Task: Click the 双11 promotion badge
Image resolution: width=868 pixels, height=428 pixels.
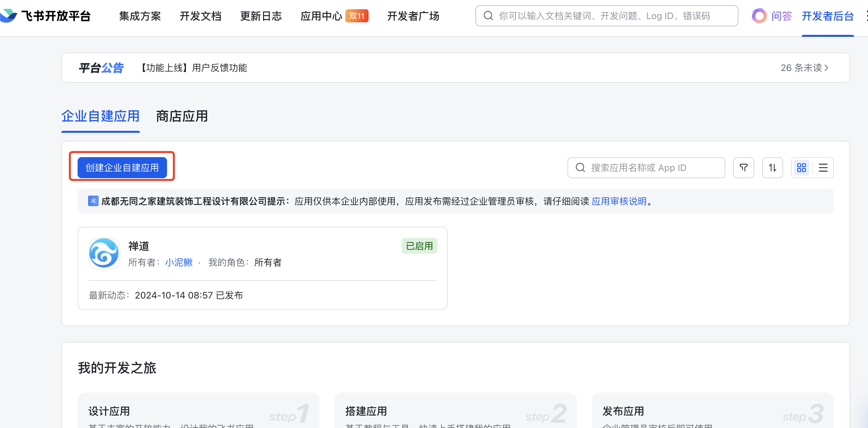Action: 357,16
